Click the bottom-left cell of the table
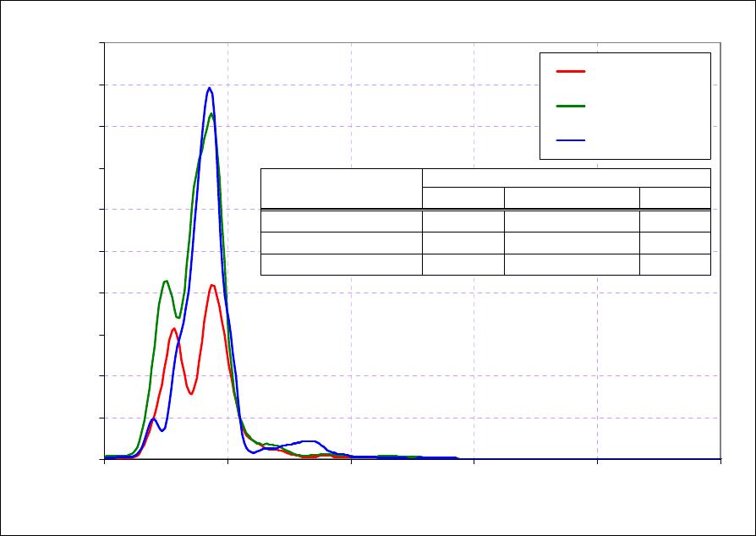The image size is (756, 536). (341, 265)
